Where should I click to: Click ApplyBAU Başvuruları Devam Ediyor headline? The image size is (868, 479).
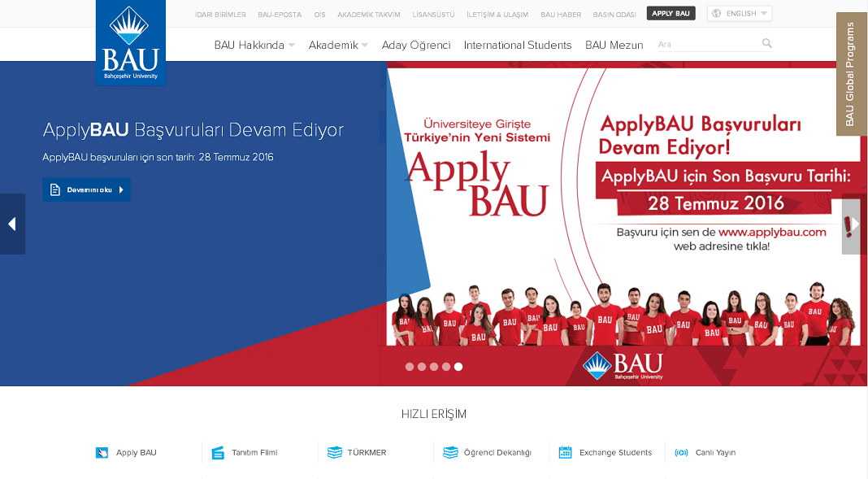click(x=193, y=130)
